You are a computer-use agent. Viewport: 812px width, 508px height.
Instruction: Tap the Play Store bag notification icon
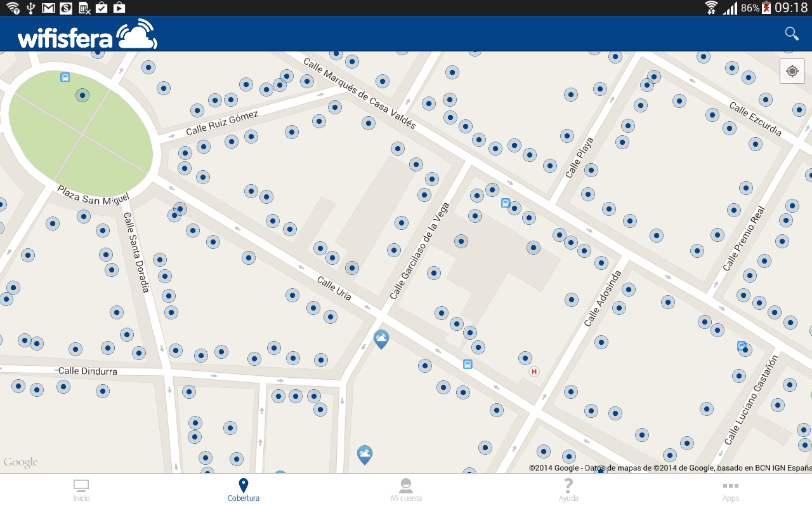(119, 8)
